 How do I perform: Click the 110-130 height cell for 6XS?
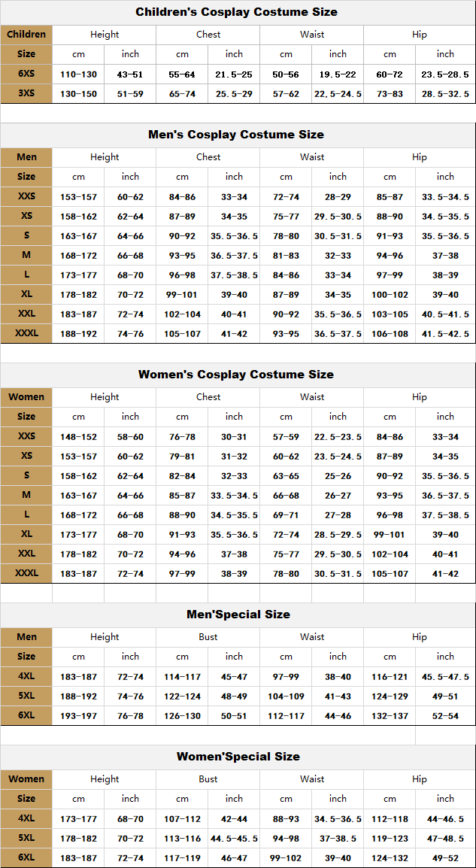click(x=78, y=74)
